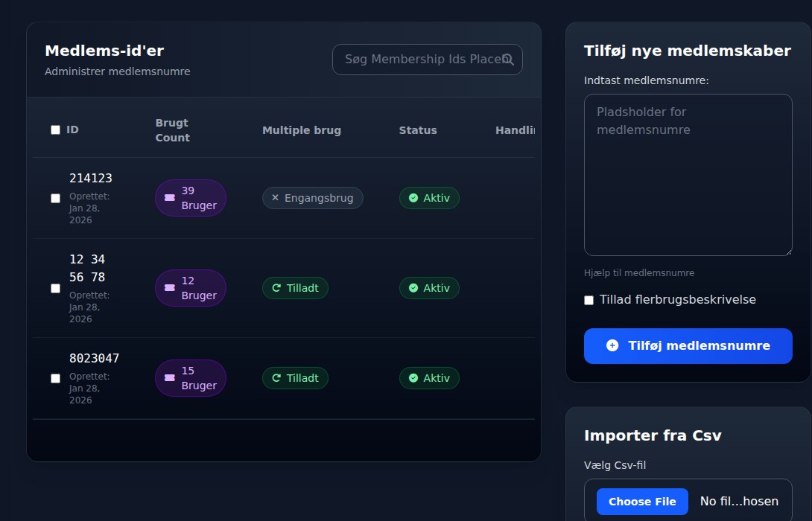Click member ID 8023047 text

(95, 358)
